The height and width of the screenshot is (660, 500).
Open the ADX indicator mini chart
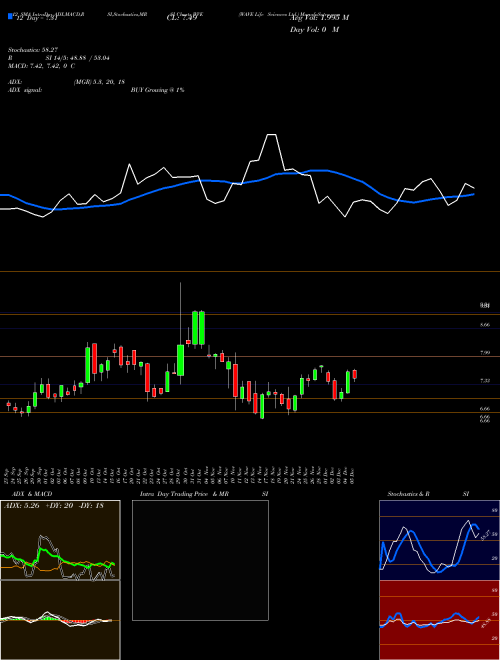[60, 540]
